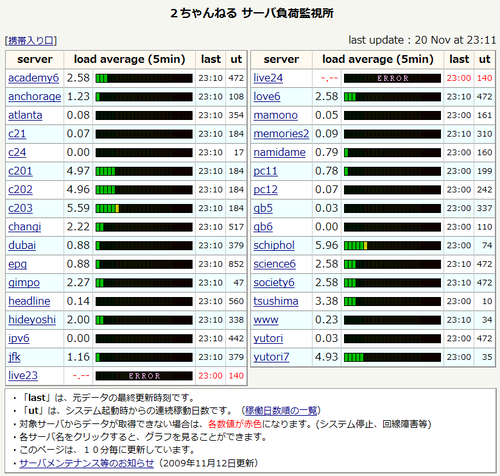This screenshot has width=500, height=476.
Task: Click the red 140 uptime for live23
Action: [236, 376]
